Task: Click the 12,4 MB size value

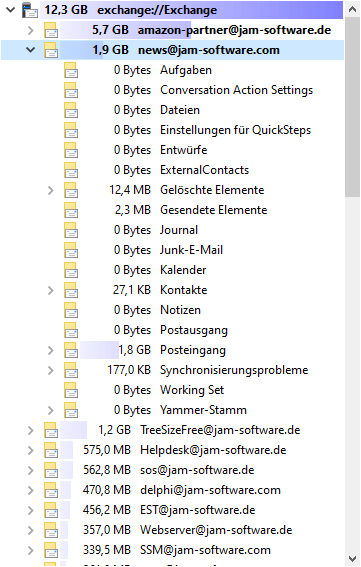Action: (x=130, y=190)
